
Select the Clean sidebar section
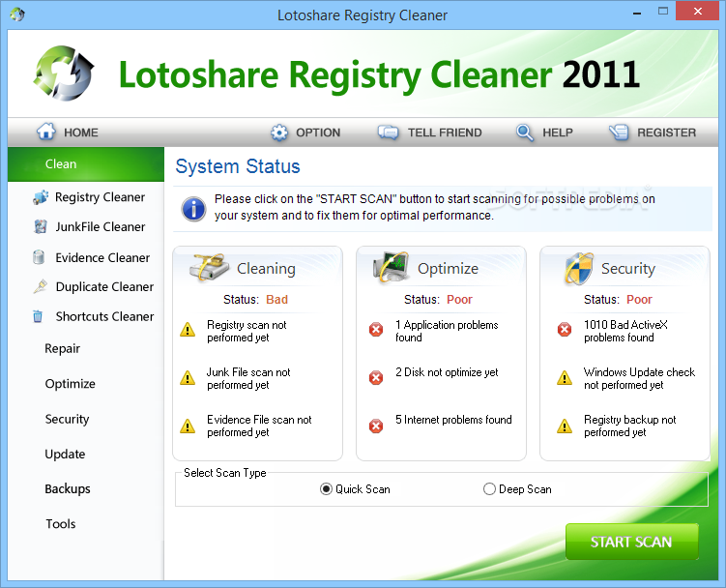coord(86,164)
